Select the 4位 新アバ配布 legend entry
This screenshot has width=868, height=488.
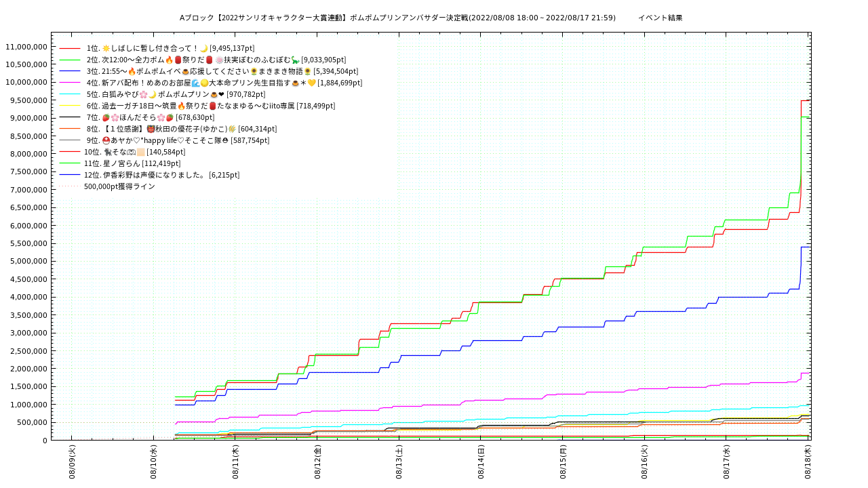pyautogui.click(x=224, y=83)
